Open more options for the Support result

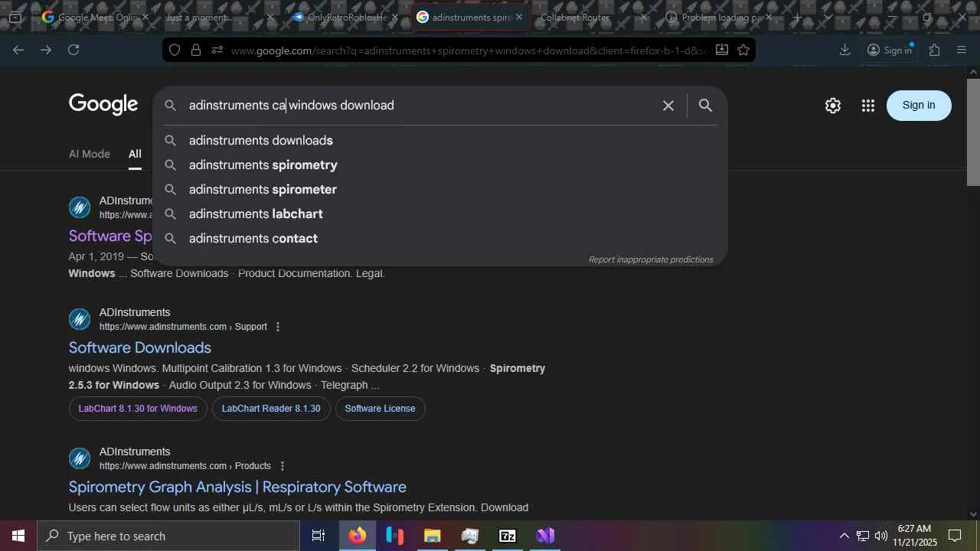pos(278,327)
